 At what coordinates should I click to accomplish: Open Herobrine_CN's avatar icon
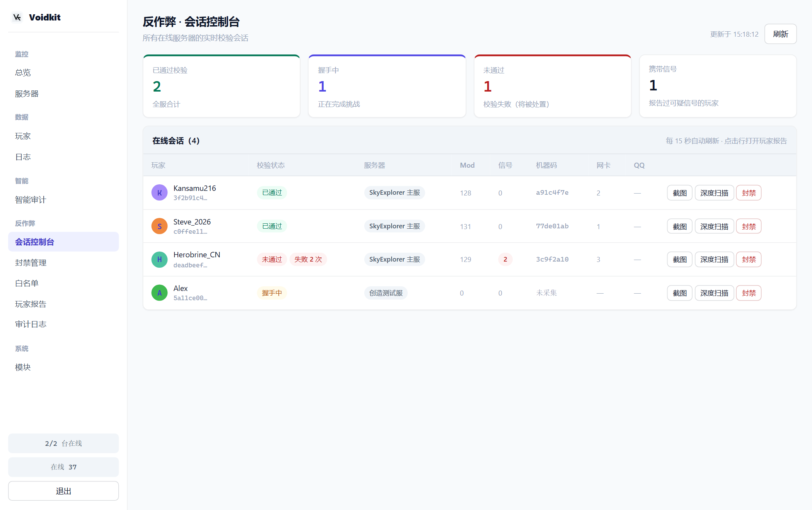click(x=159, y=259)
